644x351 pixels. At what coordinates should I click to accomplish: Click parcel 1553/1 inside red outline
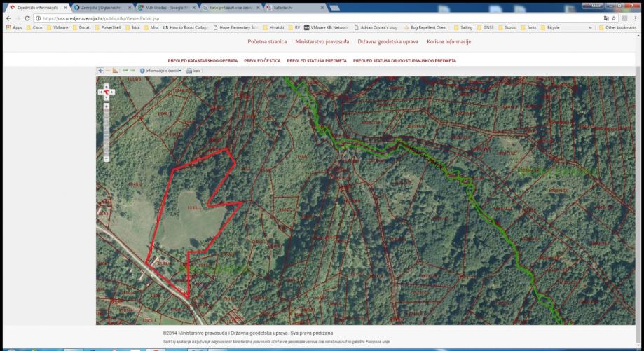tap(194, 208)
